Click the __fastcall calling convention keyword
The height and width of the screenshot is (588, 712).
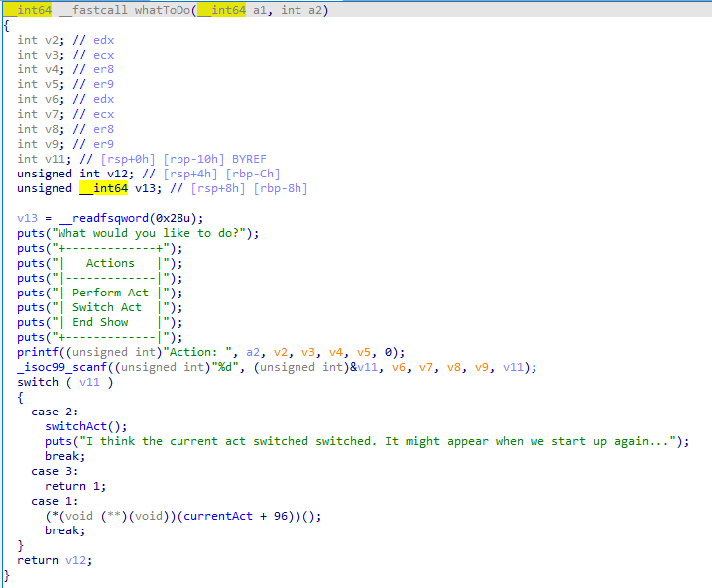tap(92, 10)
